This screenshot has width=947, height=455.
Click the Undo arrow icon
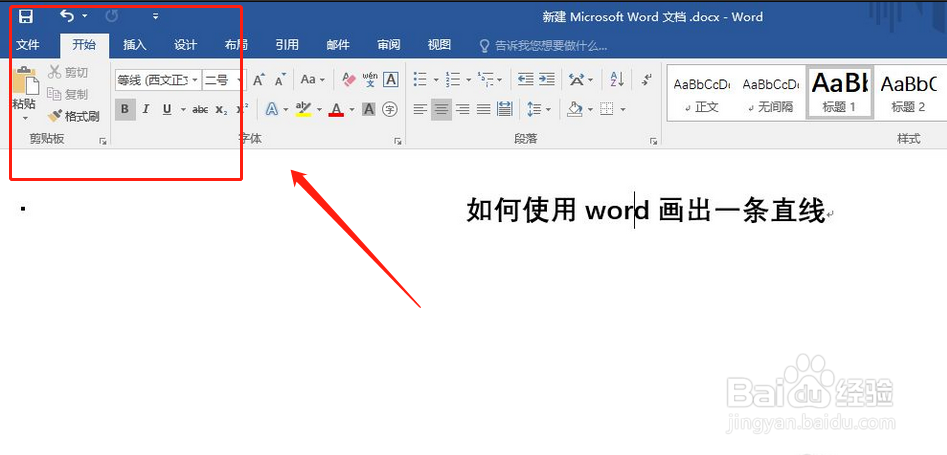67,16
